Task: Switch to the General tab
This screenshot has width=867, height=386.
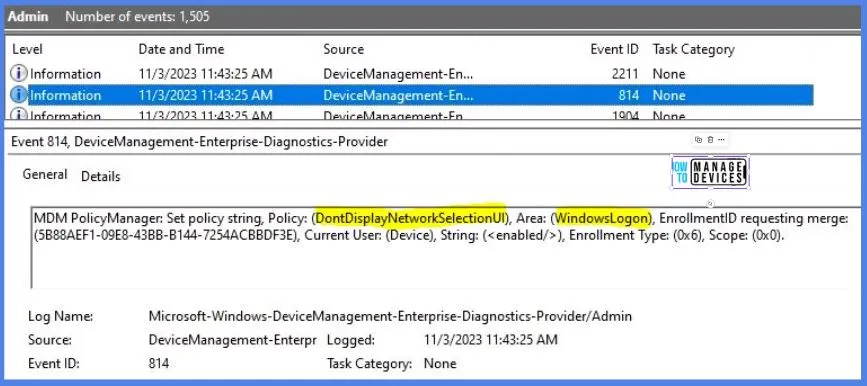Action: coord(45,175)
